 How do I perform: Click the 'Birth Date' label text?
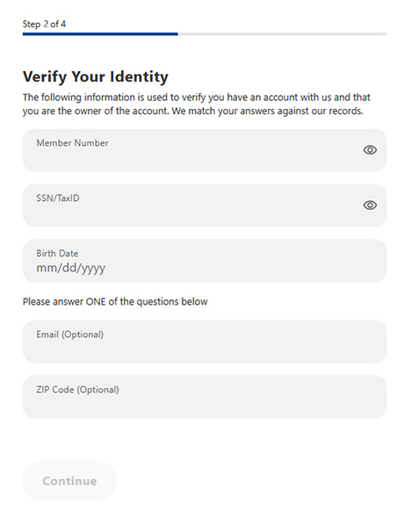pyautogui.click(x=57, y=254)
